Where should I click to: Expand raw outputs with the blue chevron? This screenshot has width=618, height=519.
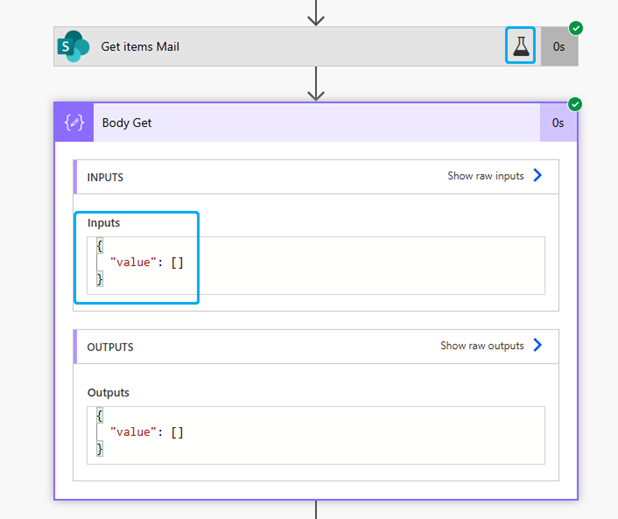pos(538,346)
